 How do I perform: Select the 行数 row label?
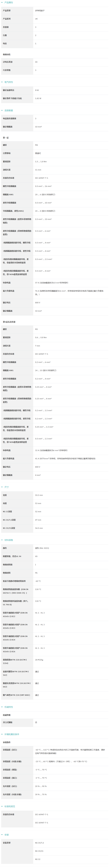pos(5,35)
